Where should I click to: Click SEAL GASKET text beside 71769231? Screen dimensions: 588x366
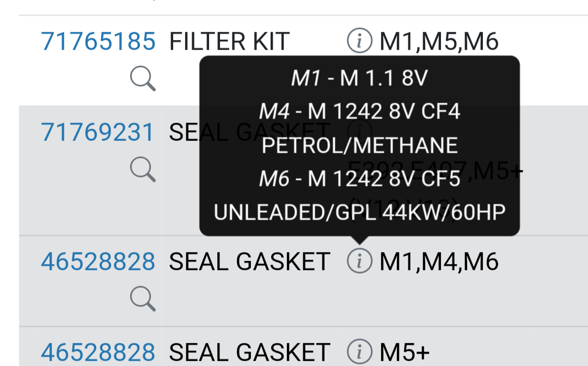tap(249, 132)
